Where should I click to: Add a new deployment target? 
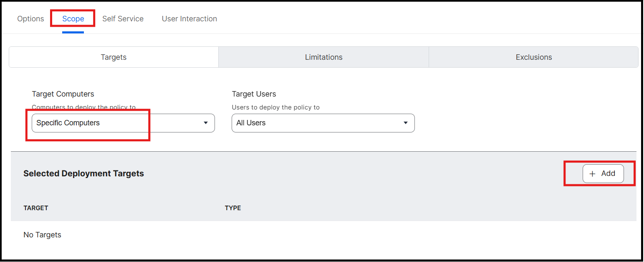(603, 174)
